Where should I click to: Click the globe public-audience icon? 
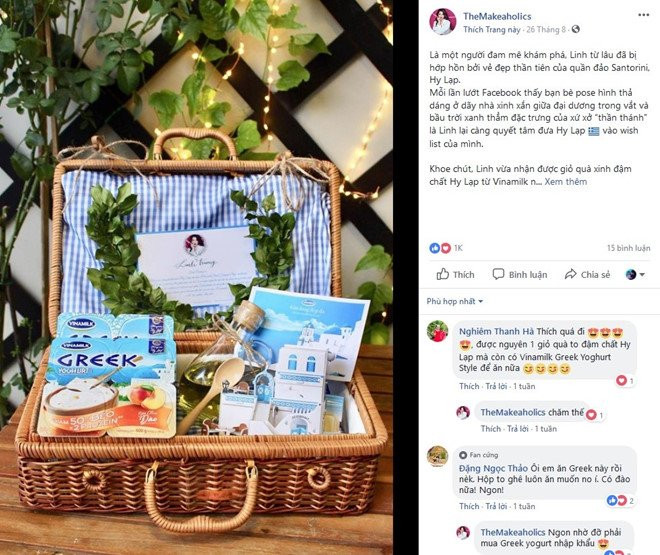pos(576,29)
